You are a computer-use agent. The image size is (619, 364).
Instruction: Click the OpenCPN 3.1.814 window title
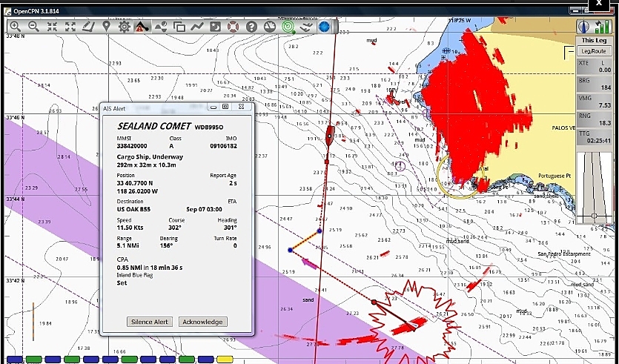tap(36, 11)
